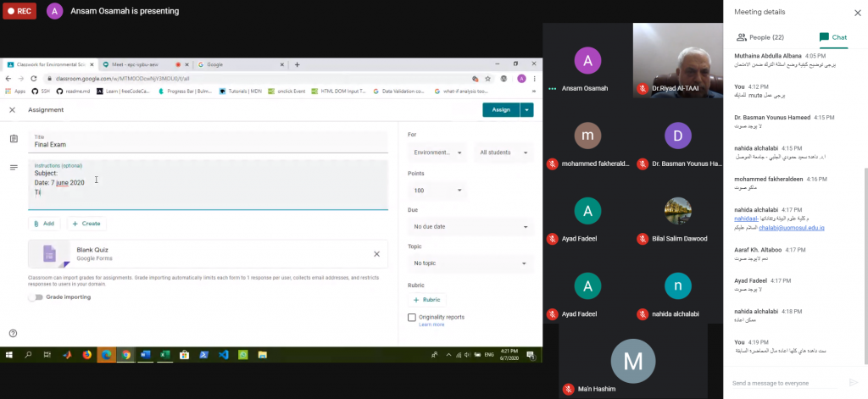Open the Points dropdown showing 100
The image size is (868, 399).
[x=437, y=191]
